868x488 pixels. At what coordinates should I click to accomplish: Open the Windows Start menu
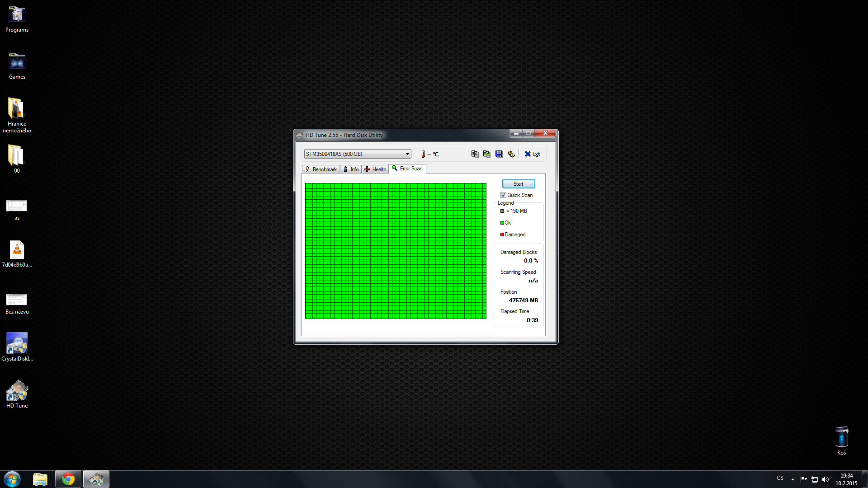coord(12,479)
